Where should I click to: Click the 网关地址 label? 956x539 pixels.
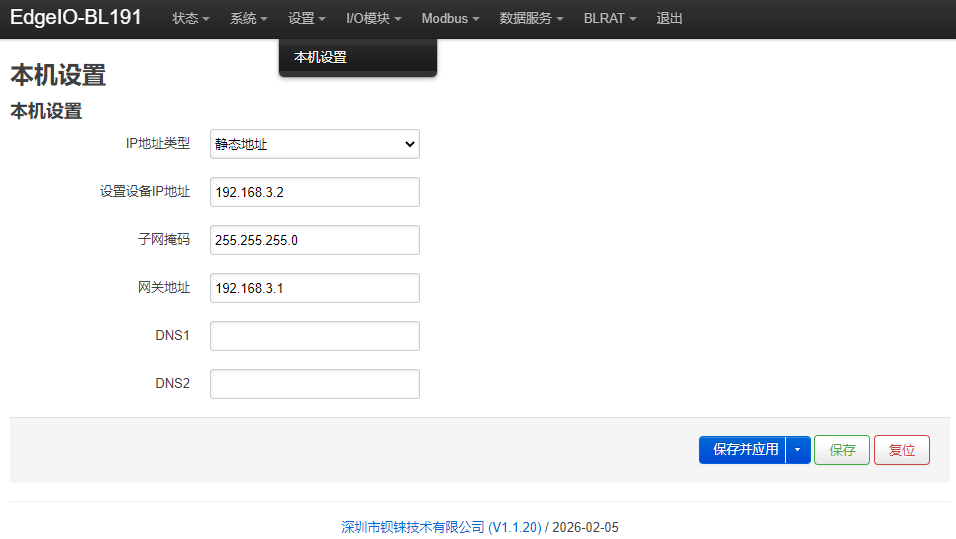[x=164, y=287]
